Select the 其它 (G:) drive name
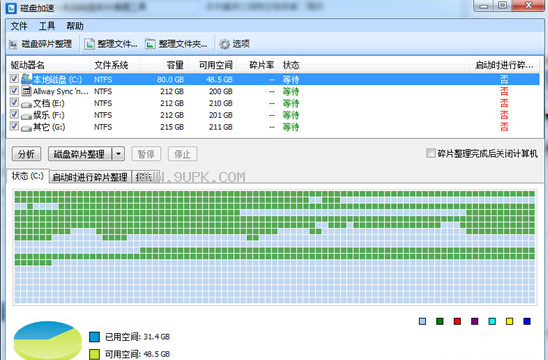Screen dimensions: 548x360 click(x=49, y=127)
